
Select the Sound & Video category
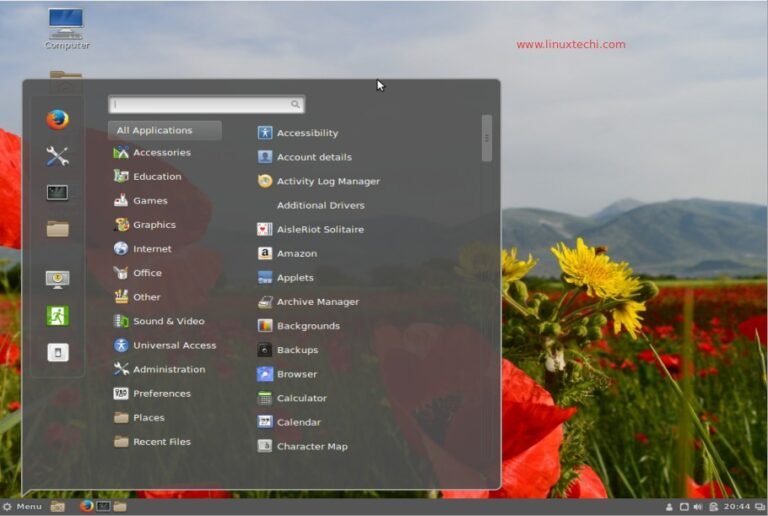tap(159, 321)
